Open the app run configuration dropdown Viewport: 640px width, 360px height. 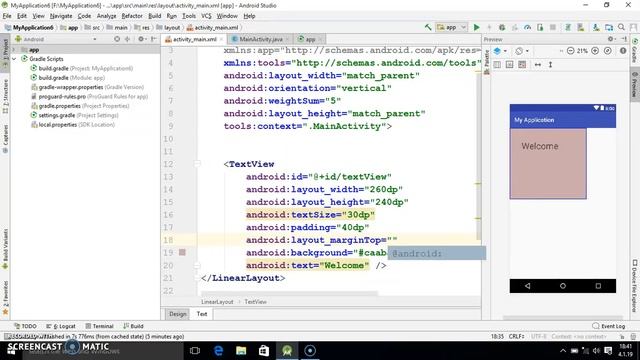point(451,27)
